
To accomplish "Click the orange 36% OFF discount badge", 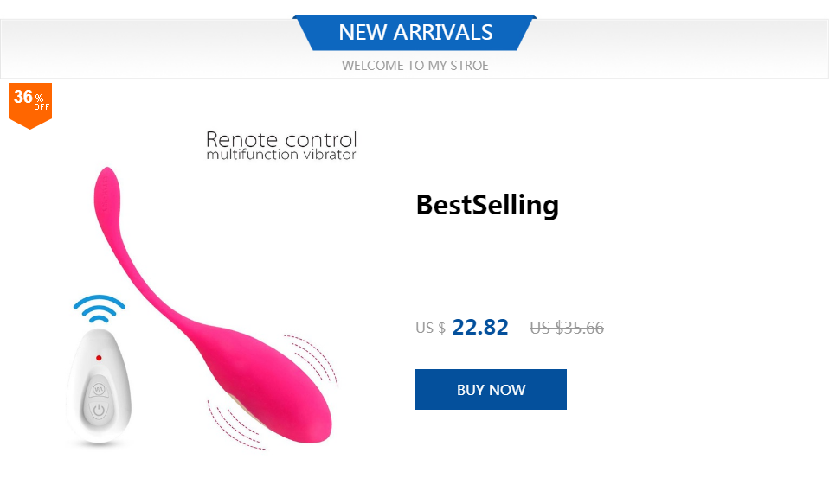I will click(30, 103).
